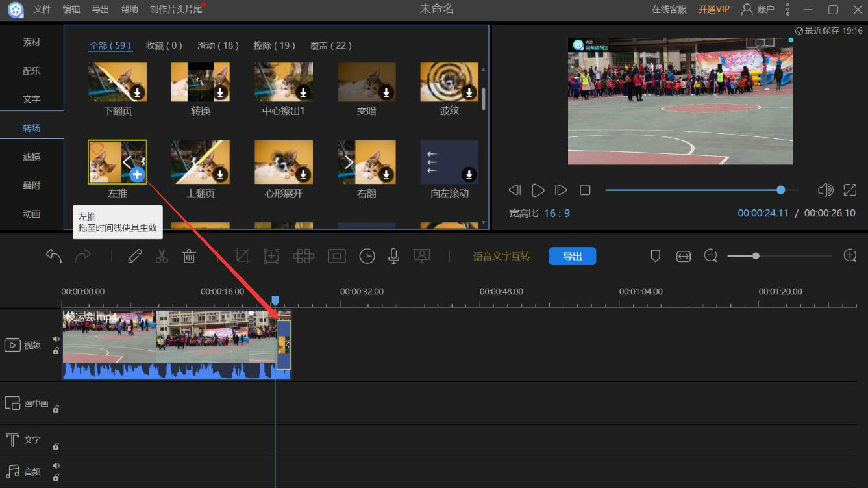Fit the timeline to window width
This screenshot has width=868, height=488.
(684, 256)
